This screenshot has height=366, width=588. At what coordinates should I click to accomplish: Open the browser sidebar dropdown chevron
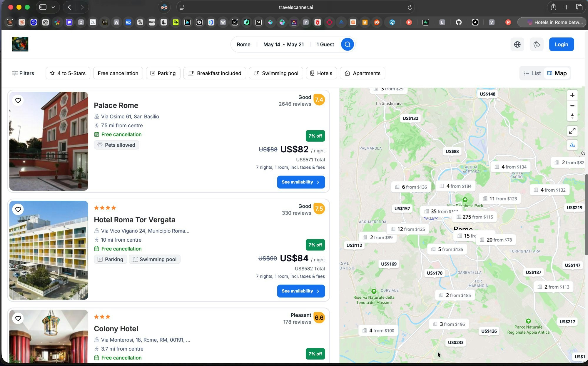(53, 7)
